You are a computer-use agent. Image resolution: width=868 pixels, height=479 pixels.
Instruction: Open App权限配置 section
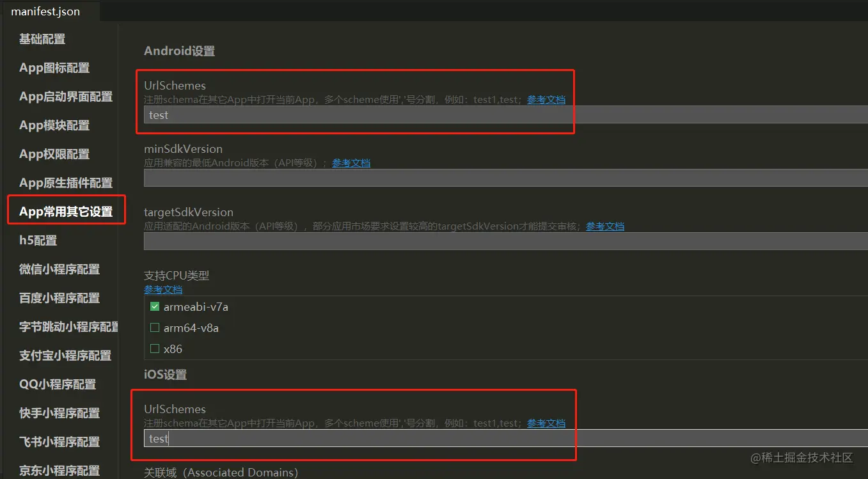pyautogui.click(x=54, y=154)
